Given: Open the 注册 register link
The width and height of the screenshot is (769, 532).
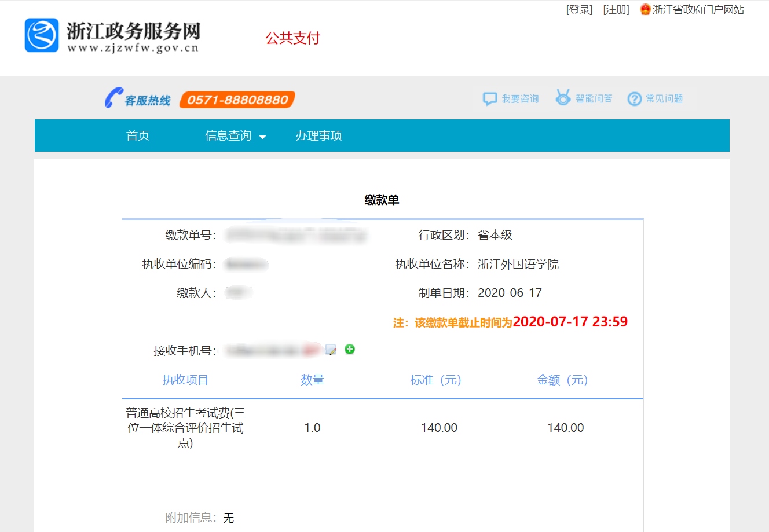Looking at the screenshot, I should [616, 10].
